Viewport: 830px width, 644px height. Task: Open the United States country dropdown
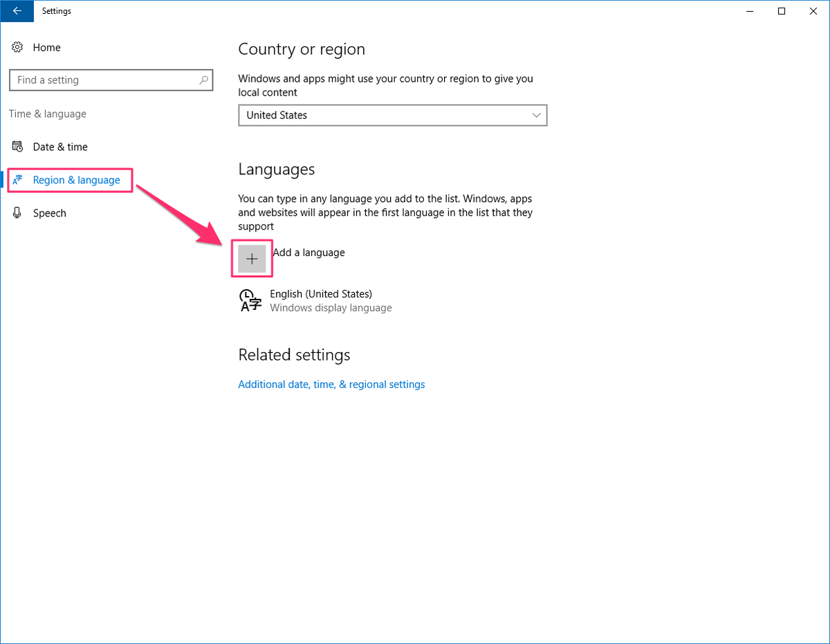pyautogui.click(x=392, y=115)
